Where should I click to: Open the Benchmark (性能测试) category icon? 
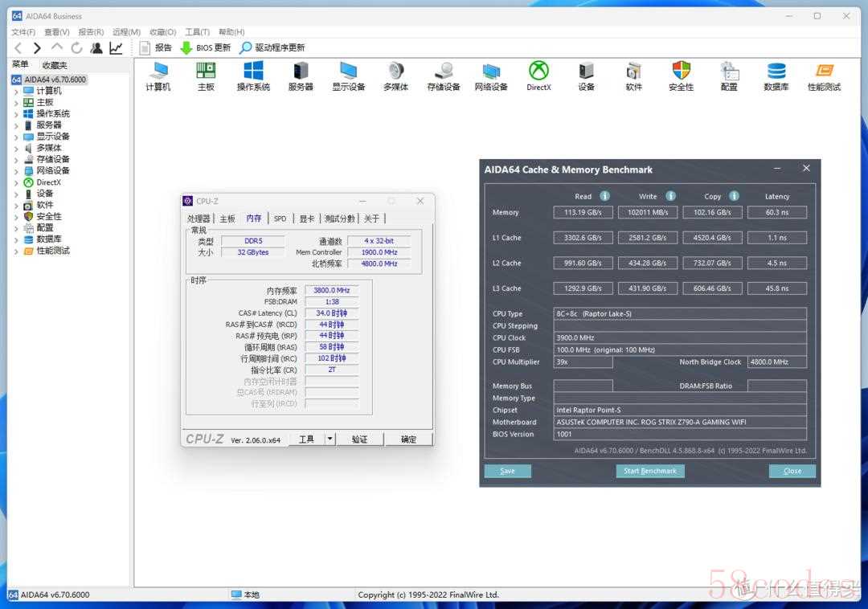pos(824,76)
